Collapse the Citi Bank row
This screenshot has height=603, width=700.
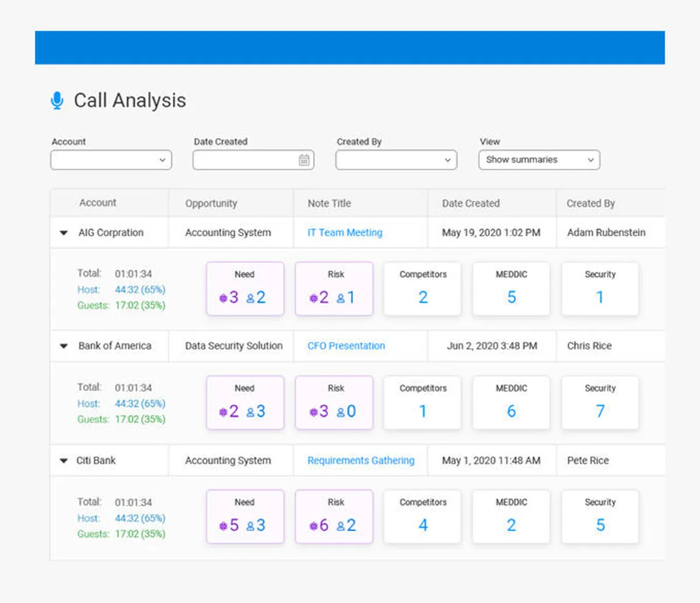coord(64,461)
